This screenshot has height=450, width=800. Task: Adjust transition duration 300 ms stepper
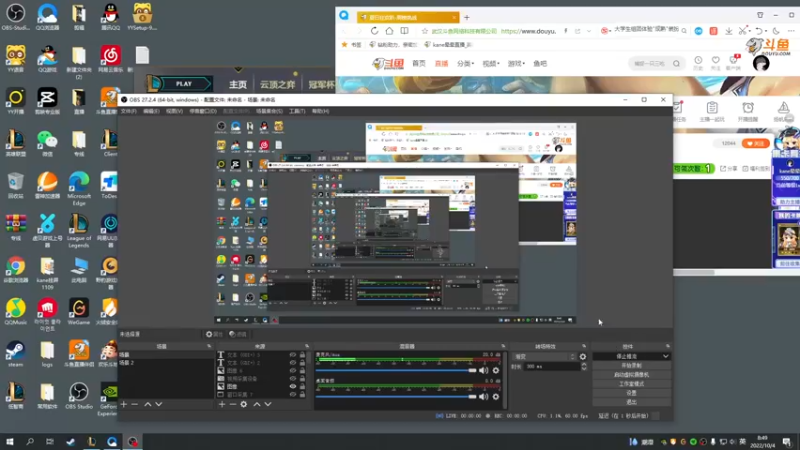tap(584, 366)
